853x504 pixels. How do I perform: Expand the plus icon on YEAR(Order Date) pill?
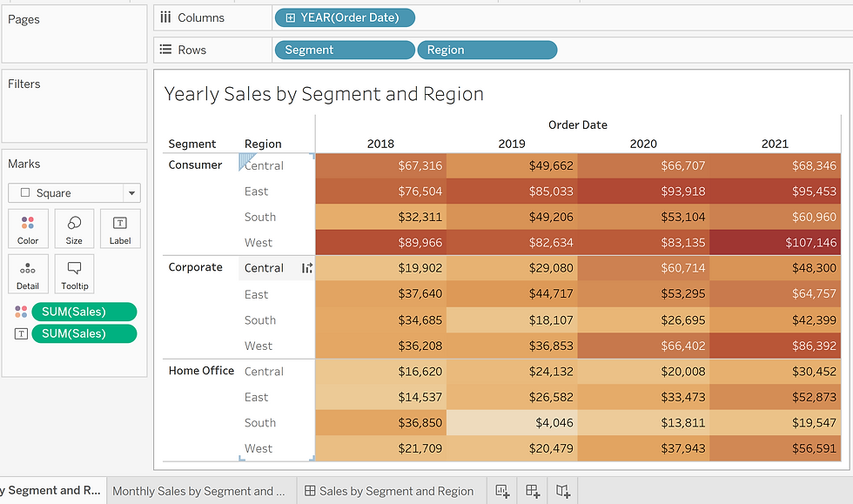(291, 18)
